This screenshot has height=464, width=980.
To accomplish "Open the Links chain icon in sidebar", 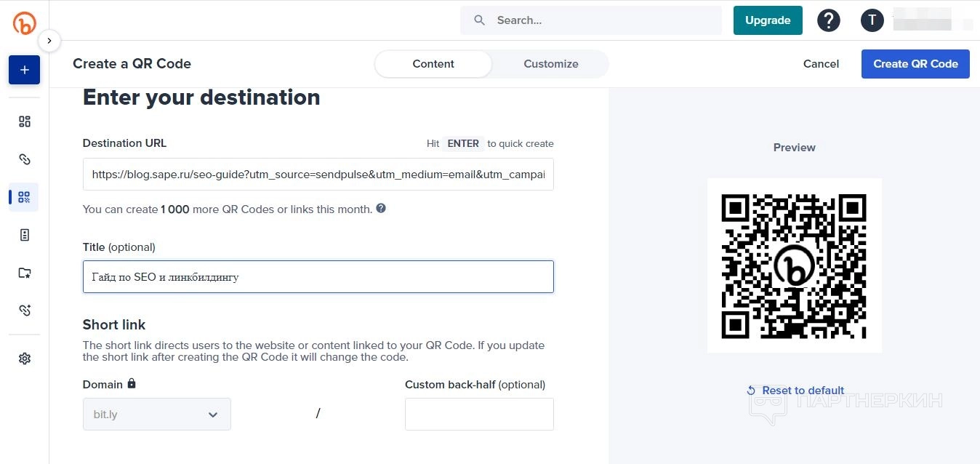I will click(25, 159).
